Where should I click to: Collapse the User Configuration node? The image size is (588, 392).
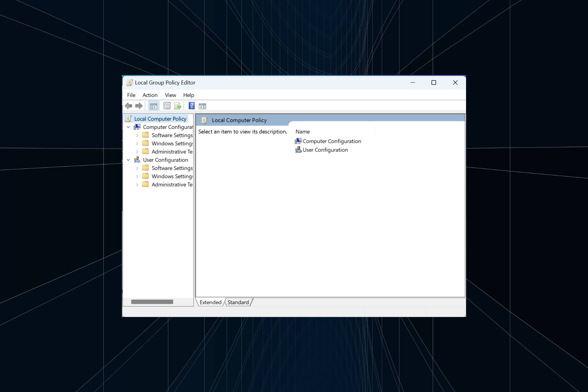coord(129,160)
